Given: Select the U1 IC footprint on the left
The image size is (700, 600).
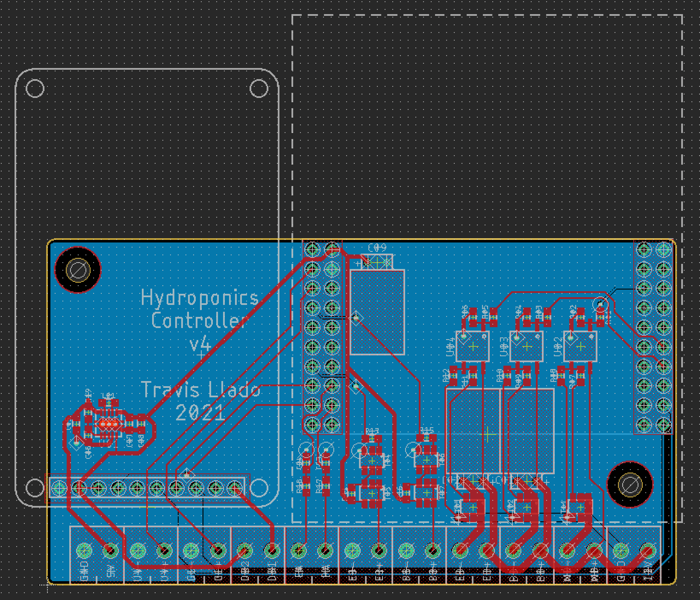Looking at the screenshot, I should click(109, 423).
